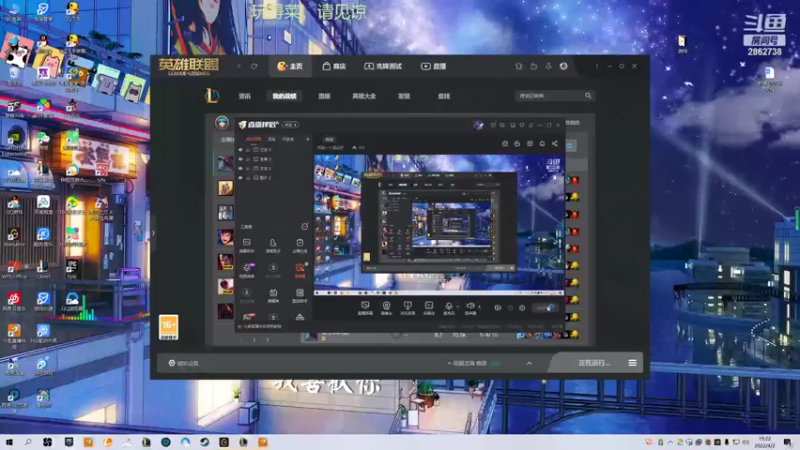Collapse the chevron above the preview area

[x=354, y=147]
